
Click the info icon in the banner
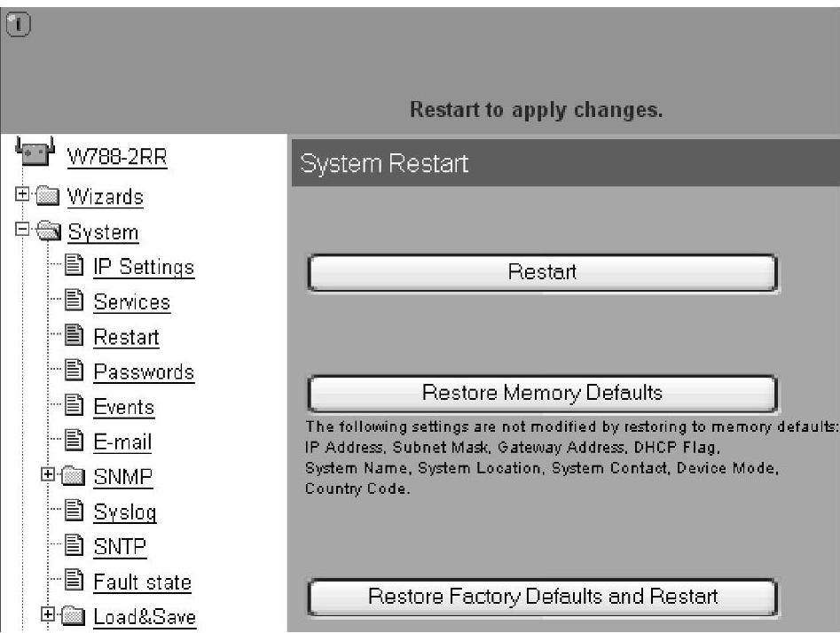(18, 25)
